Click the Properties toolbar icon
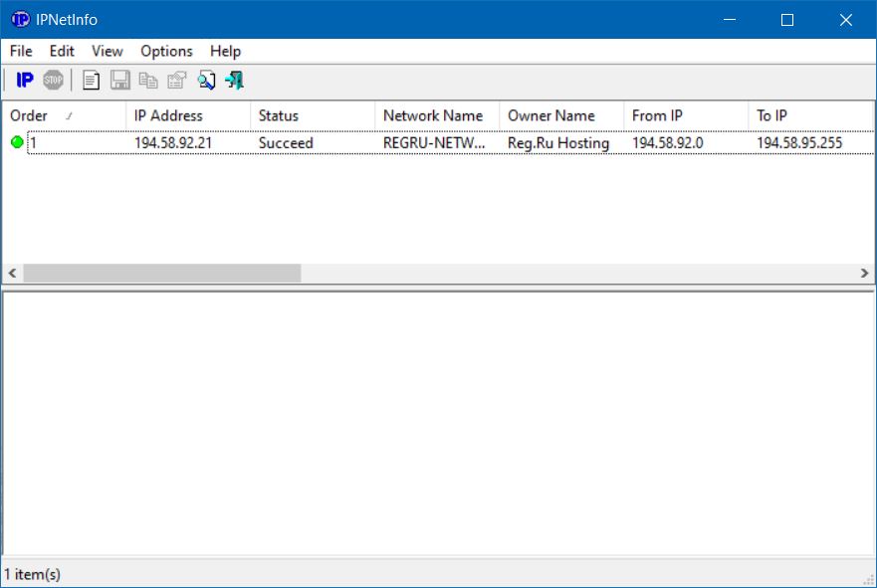The image size is (877, 588). point(177,80)
